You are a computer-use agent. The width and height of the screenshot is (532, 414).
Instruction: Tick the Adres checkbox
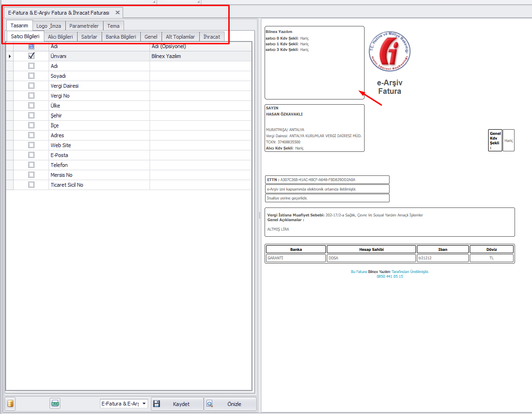pyautogui.click(x=32, y=135)
